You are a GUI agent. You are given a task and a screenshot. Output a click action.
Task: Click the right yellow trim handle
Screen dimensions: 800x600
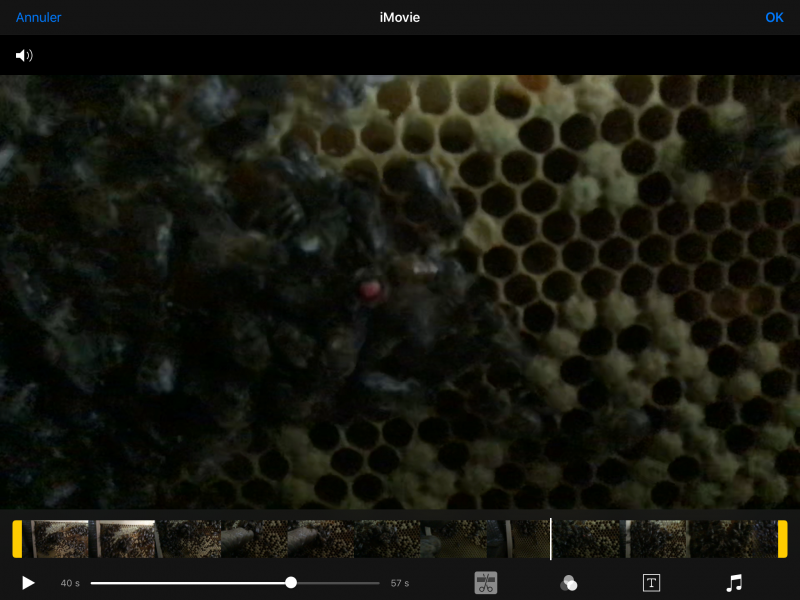click(x=783, y=539)
